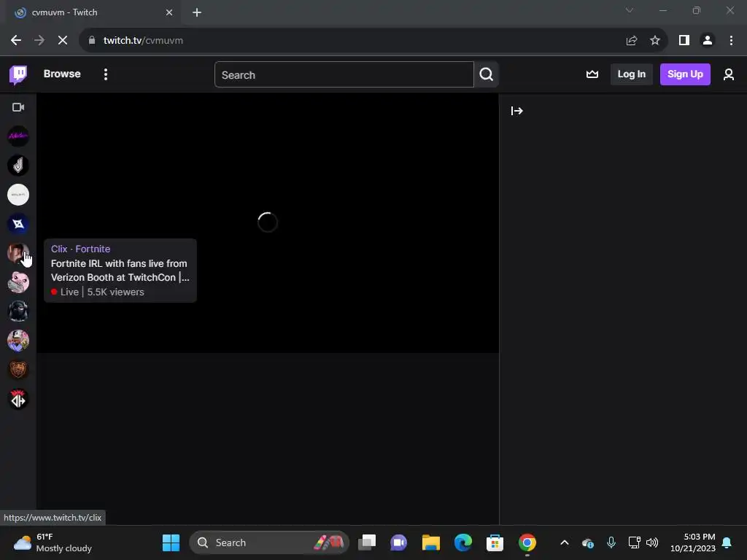This screenshot has height=560, width=747.
Task: Open channel with brown bear avatar
Action: pos(18,370)
